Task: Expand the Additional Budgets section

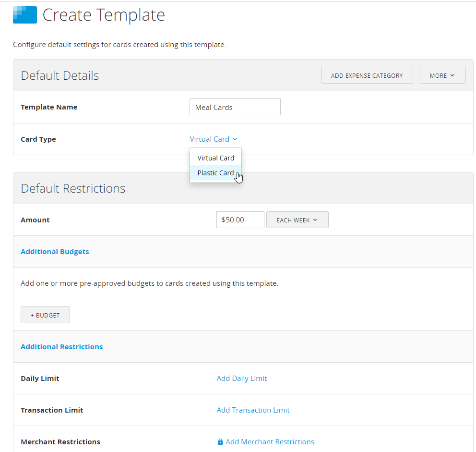Action: point(55,251)
